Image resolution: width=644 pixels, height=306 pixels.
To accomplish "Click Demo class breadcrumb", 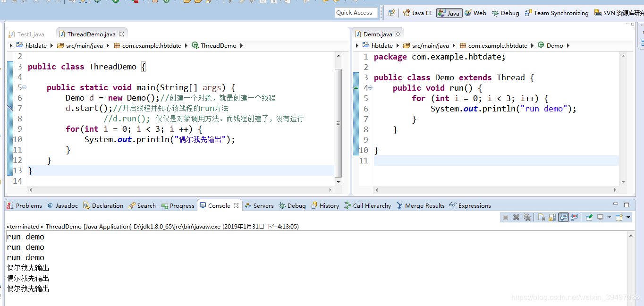I will [x=551, y=46].
